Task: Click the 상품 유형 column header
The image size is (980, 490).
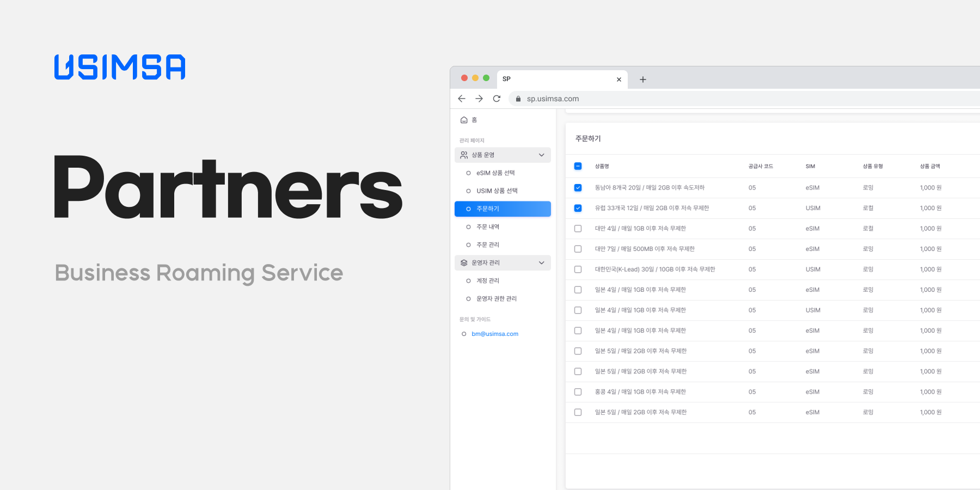Action: click(x=873, y=167)
